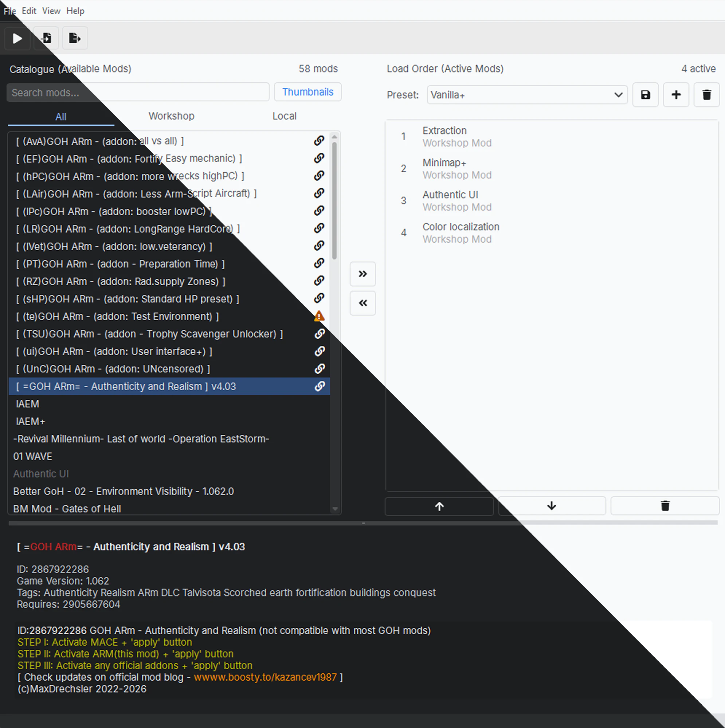Select the Test Environment addon row
725x728 pixels.
[169, 316]
